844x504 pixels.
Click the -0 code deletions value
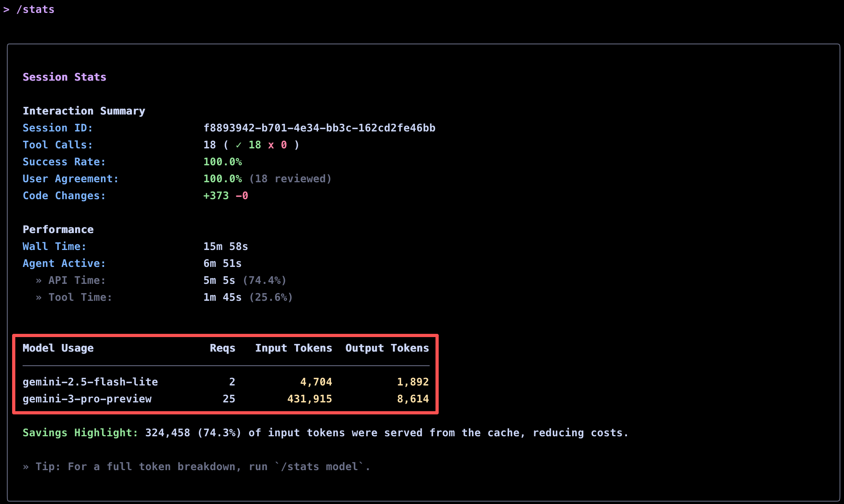tap(242, 196)
